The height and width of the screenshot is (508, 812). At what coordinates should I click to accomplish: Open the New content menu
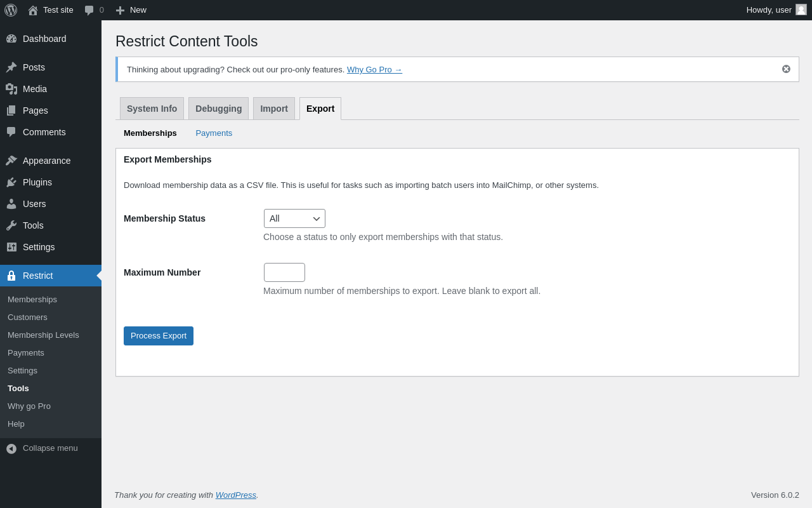[x=131, y=10]
